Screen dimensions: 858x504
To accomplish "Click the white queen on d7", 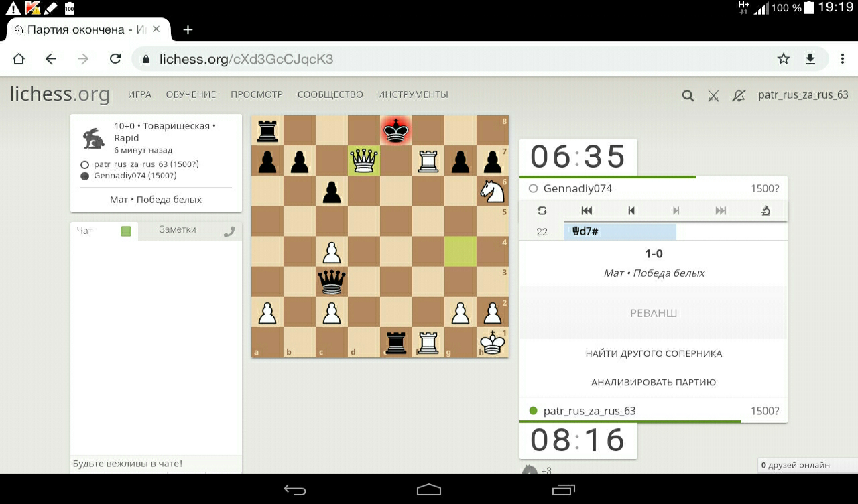I will [x=364, y=162].
